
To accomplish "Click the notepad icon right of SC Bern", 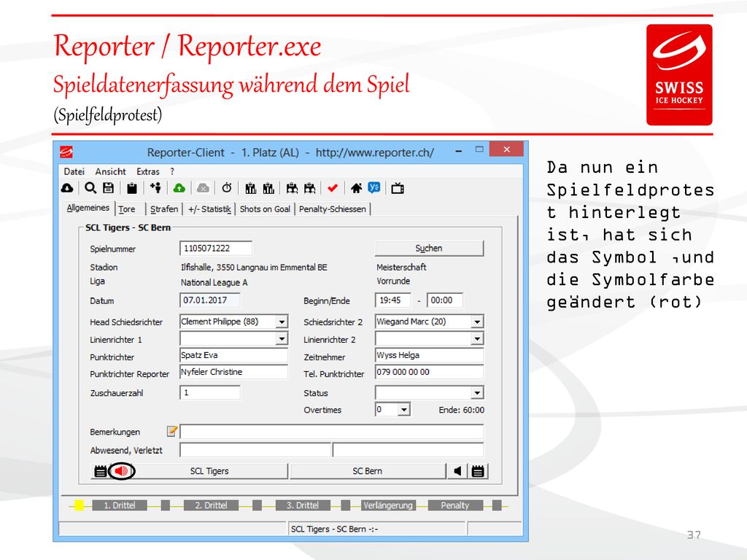I will pyautogui.click(x=478, y=472).
